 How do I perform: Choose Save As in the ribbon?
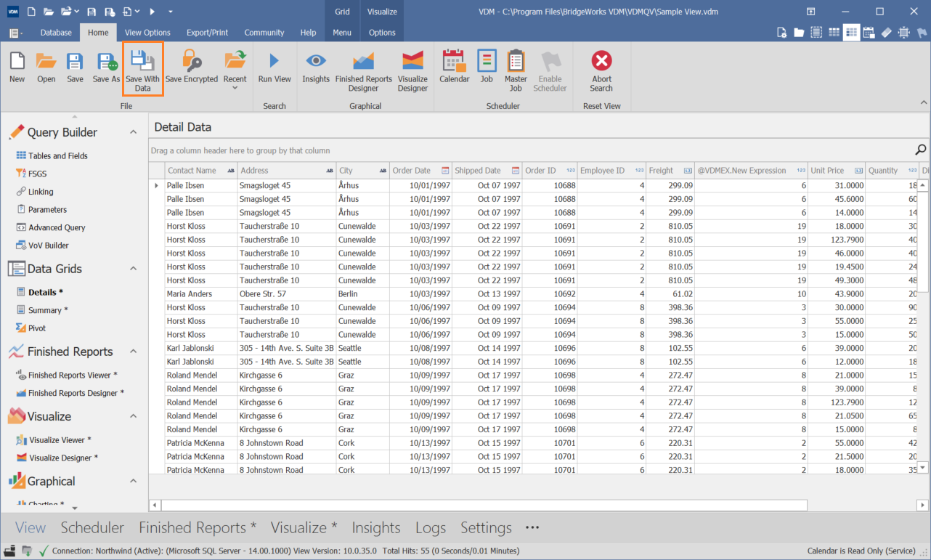coord(106,67)
